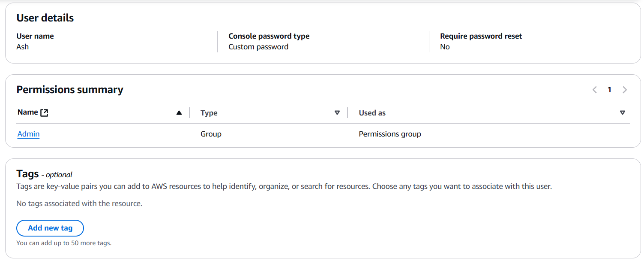The image size is (644, 261).
Task: Go to previous page of permissions
Action: point(595,90)
